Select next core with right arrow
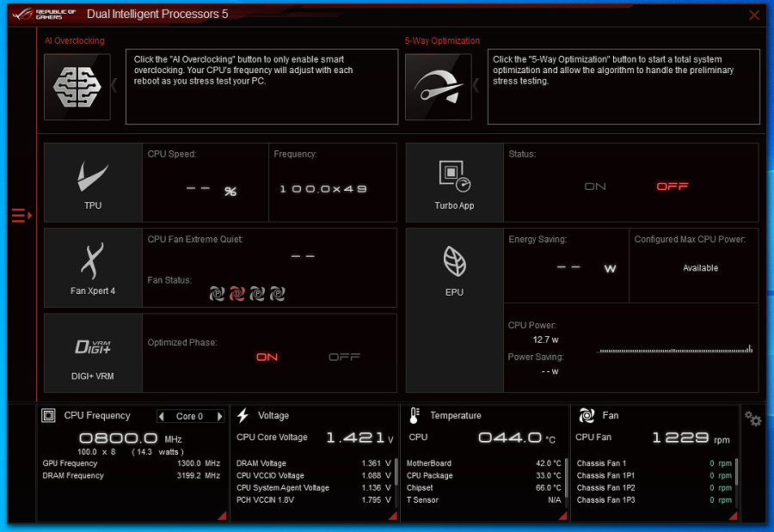774x532 pixels. pos(220,417)
